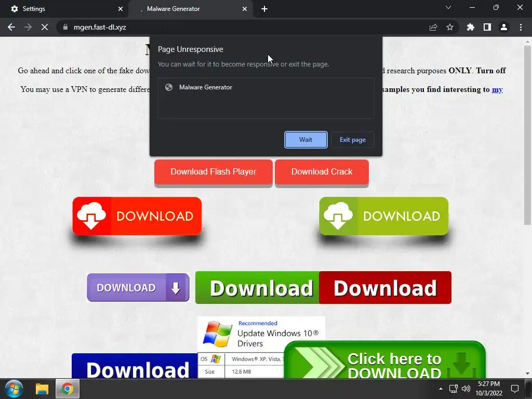
Task: Share this page via share icon
Action: [x=433, y=27]
